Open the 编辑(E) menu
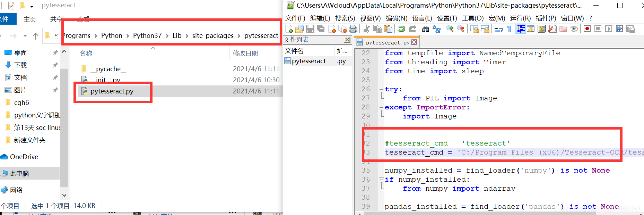 tap(320, 18)
